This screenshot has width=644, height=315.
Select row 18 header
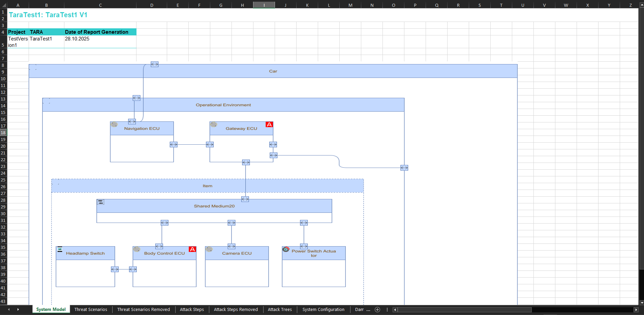click(3, 133)
